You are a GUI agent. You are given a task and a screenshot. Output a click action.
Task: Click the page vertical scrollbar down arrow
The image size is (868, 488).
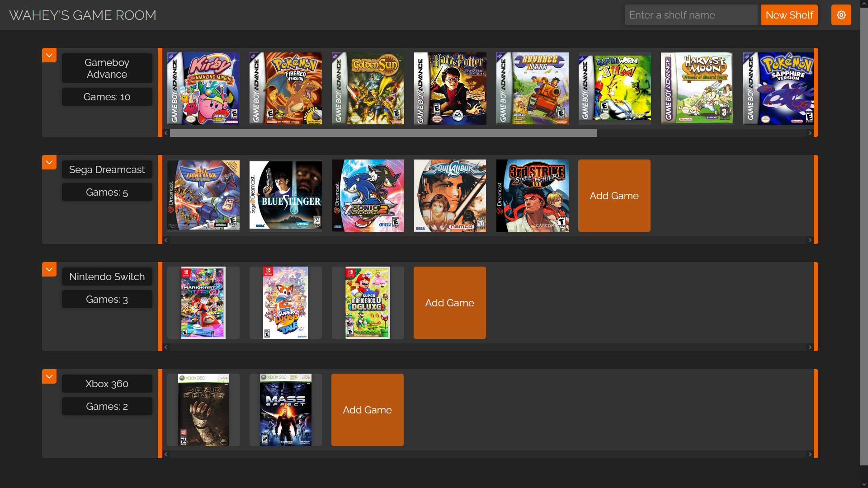pyautogui.click(x=864, y=484)
